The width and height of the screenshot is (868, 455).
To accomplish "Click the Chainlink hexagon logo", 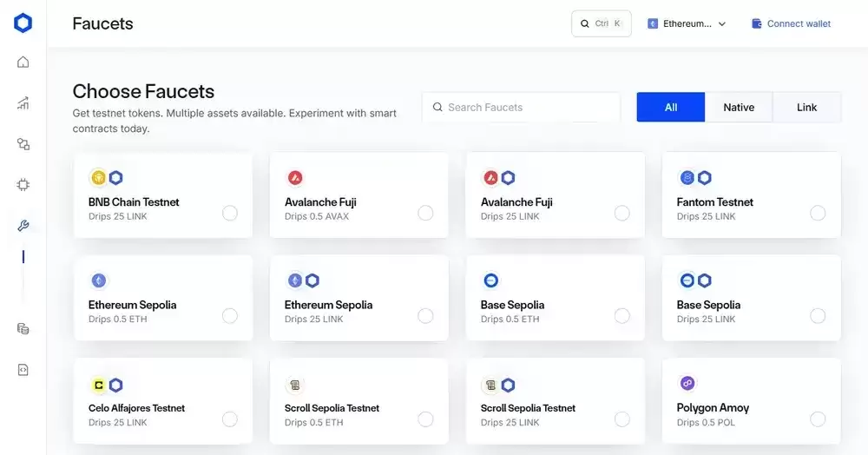I will pyautogui.click(x=23, y=23).
